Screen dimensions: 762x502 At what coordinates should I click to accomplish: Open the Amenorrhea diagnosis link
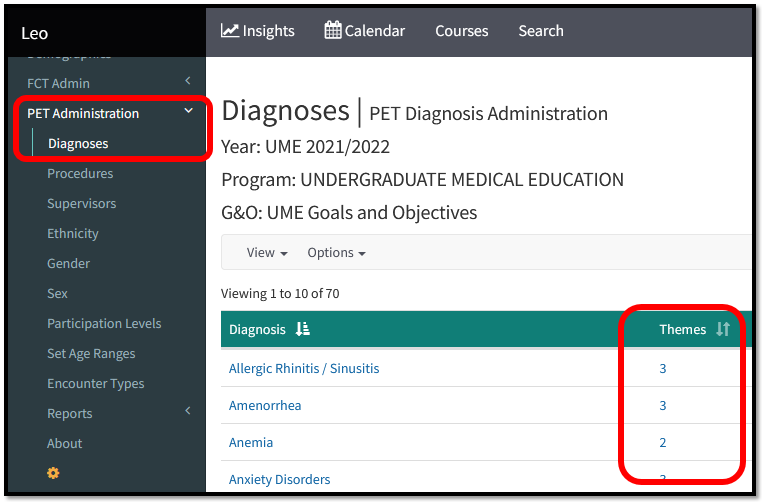(x=265, y=405)
